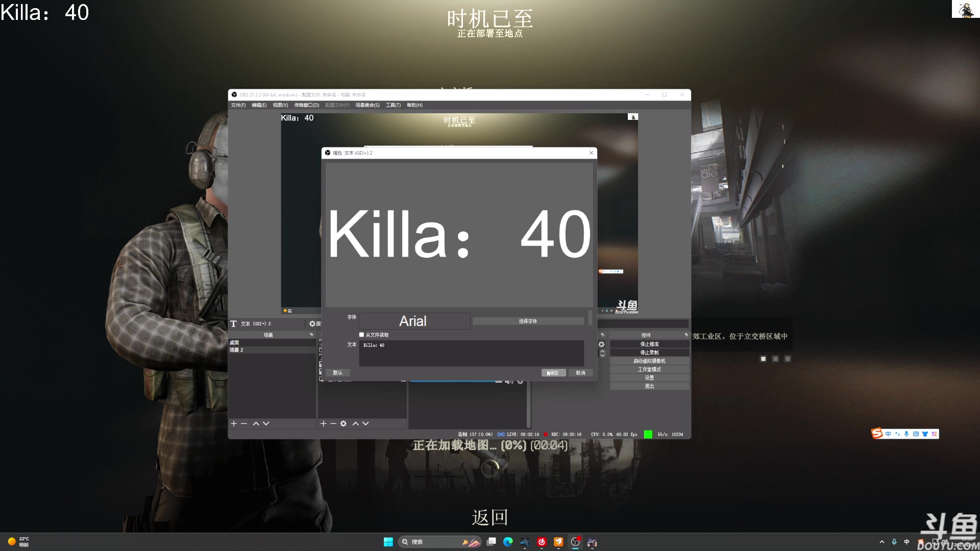
Task: Open the 工具(T) menu
Action: tap(393, 105)
